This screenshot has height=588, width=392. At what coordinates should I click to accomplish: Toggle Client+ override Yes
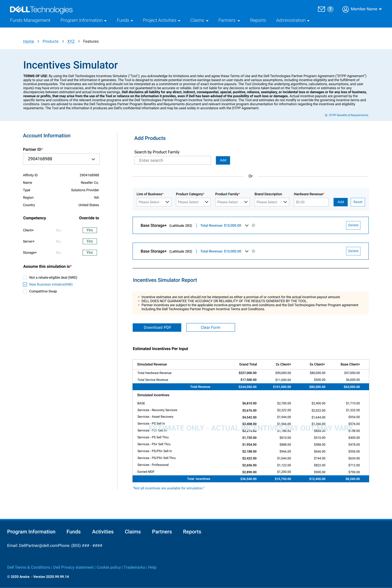[x=90, y=230]
